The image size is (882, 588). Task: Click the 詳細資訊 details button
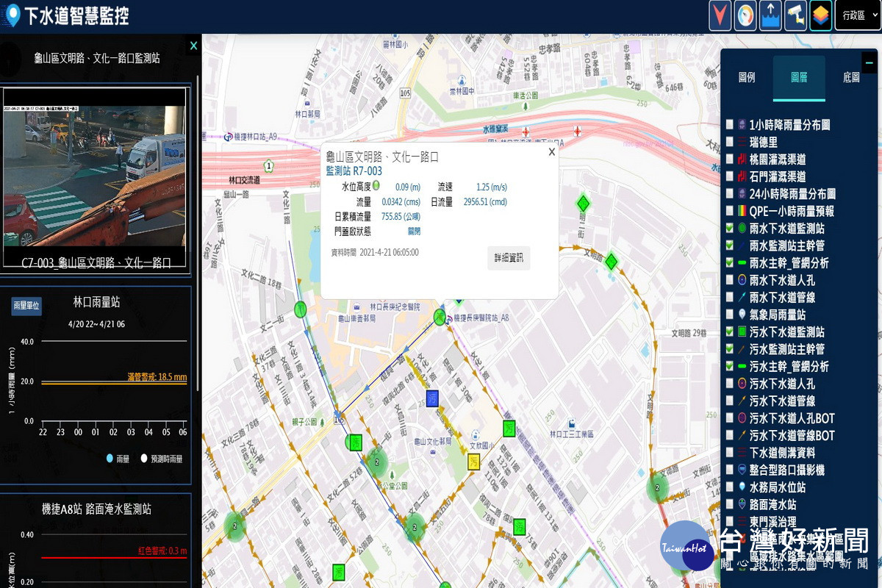[x=509, y=258]
